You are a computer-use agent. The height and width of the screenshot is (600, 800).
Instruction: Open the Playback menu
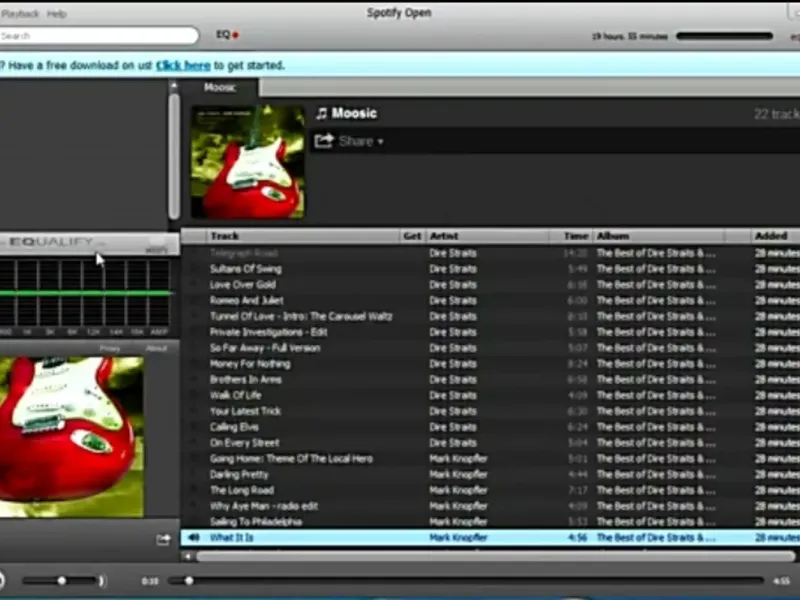coord(19,14)
